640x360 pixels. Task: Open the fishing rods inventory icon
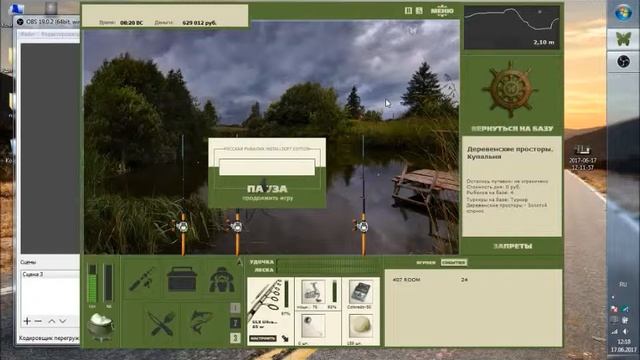142,280
